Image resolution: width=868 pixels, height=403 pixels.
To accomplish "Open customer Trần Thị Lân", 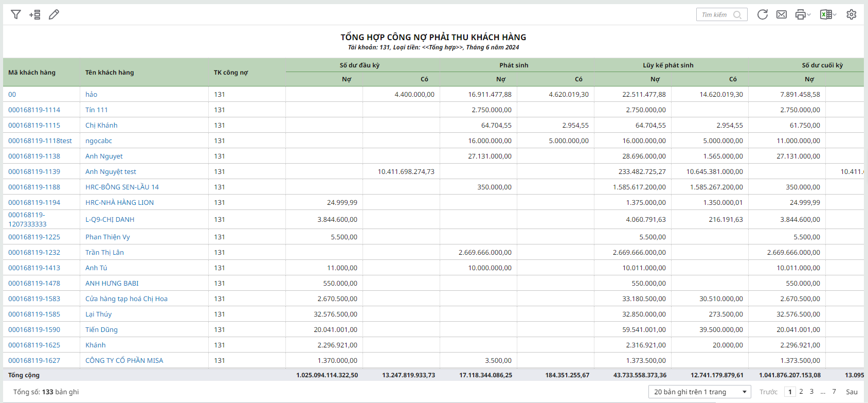I will click(x=104, y=252).
